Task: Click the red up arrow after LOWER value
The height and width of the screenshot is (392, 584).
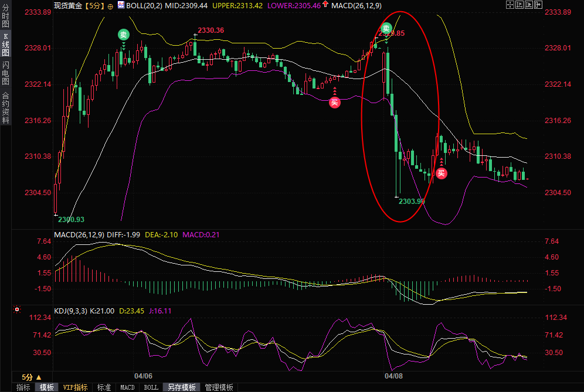Action: coord(325,5)
